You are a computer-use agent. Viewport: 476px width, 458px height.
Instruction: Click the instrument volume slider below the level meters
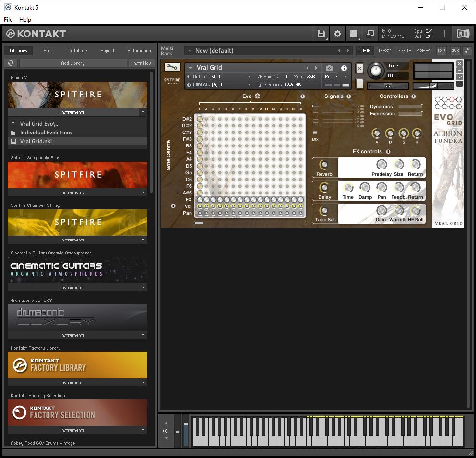(x=433, y=86)
